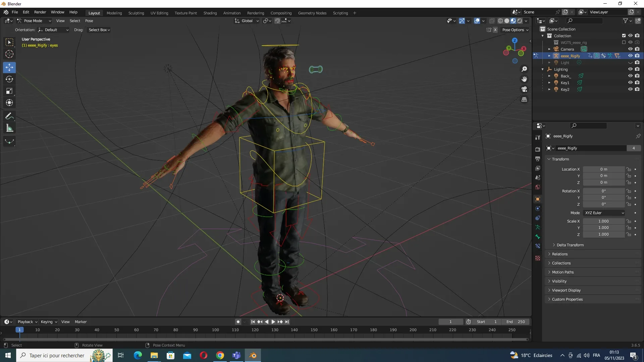Switch to the Shading workspace tab
644x362 pixels.
pos(210,13)
